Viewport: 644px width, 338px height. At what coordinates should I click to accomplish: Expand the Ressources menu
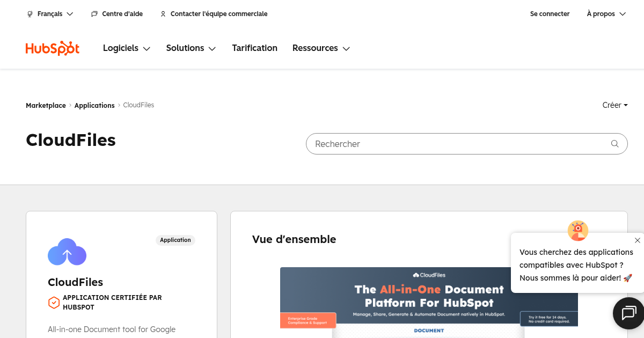[321, 48]
